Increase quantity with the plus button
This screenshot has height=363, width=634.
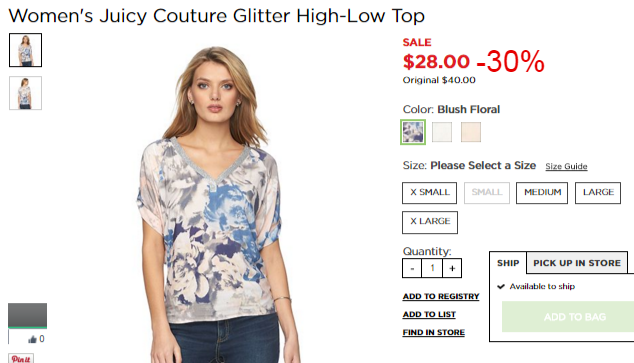452,268
